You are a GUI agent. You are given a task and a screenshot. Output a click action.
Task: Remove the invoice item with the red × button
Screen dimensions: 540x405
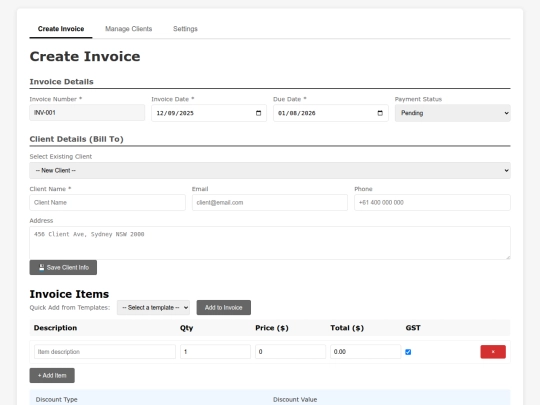coord(493,352)
